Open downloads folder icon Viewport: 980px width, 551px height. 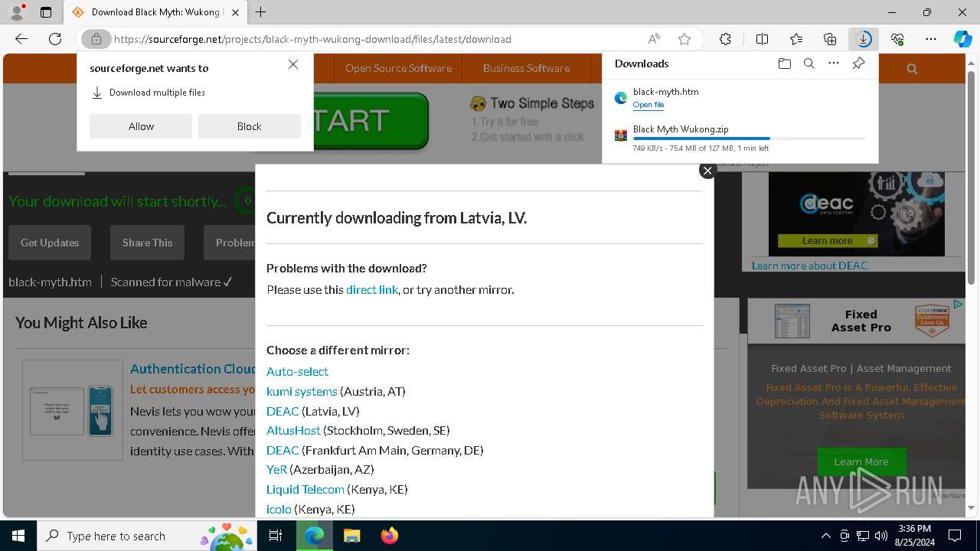[x=784, y=64]
